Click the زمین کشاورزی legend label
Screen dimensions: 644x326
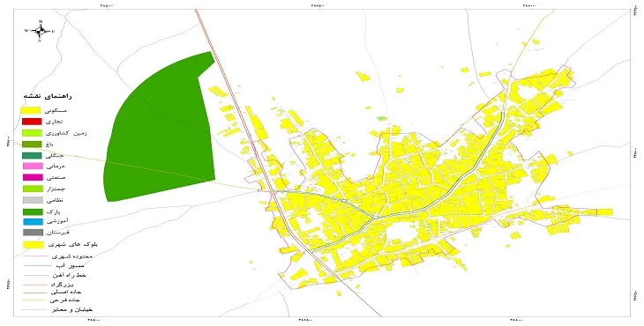point(65,133)
